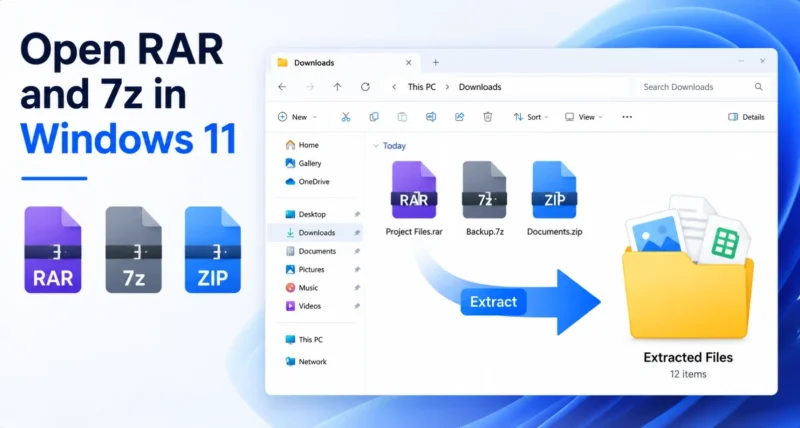
Task: Click the large blue ZIP icon on left
Action: coord(213,249)
